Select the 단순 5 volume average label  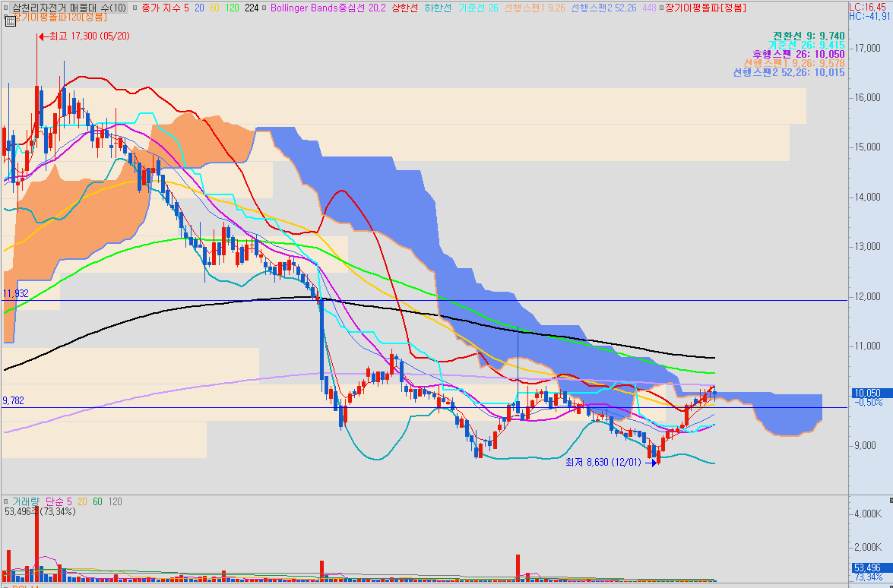click(x=59, y=501)
